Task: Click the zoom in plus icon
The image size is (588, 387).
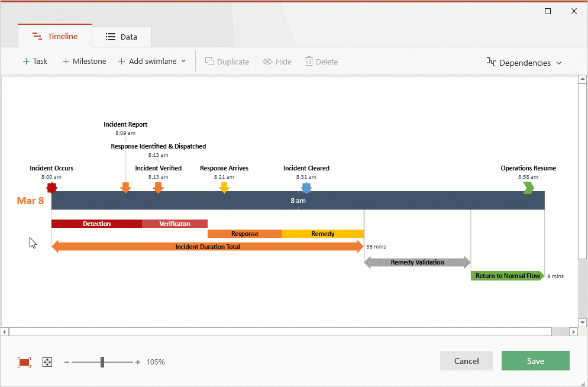Action: (138, 362)
